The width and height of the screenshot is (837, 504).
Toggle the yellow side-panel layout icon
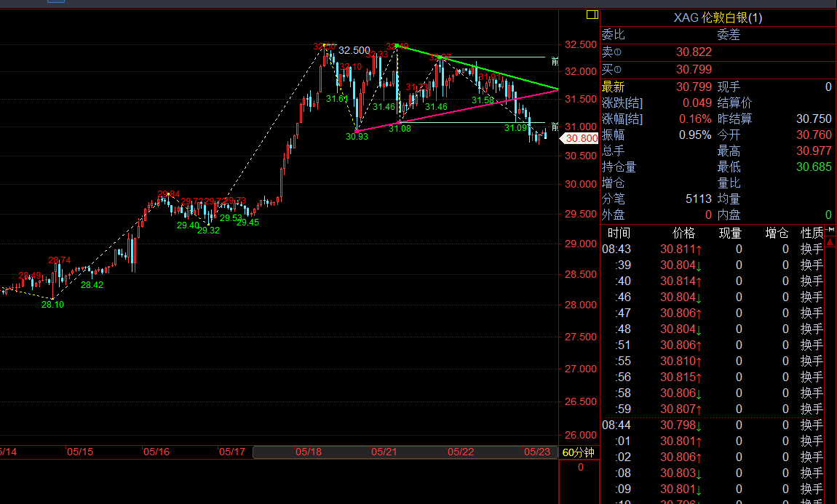click(592, 15)
